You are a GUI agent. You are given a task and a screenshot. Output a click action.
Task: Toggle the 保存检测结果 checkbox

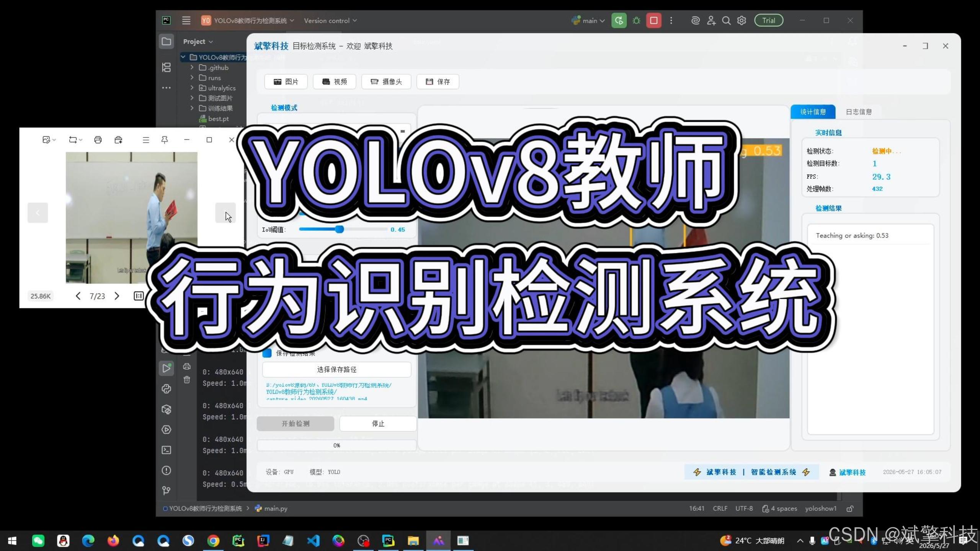[x=267, y=353]
